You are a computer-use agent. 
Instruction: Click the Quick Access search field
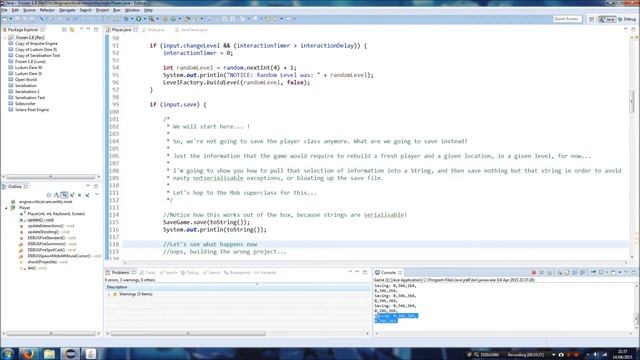pyautogui.click(x=567, y=19)
